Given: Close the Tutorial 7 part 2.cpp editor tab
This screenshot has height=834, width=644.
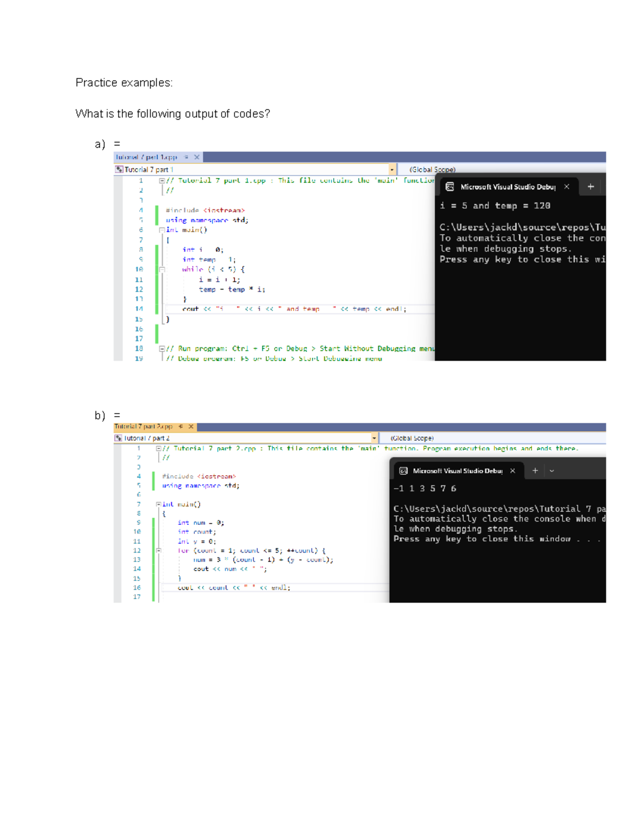Looking at the screenshot, I should (x=191, y=426).
